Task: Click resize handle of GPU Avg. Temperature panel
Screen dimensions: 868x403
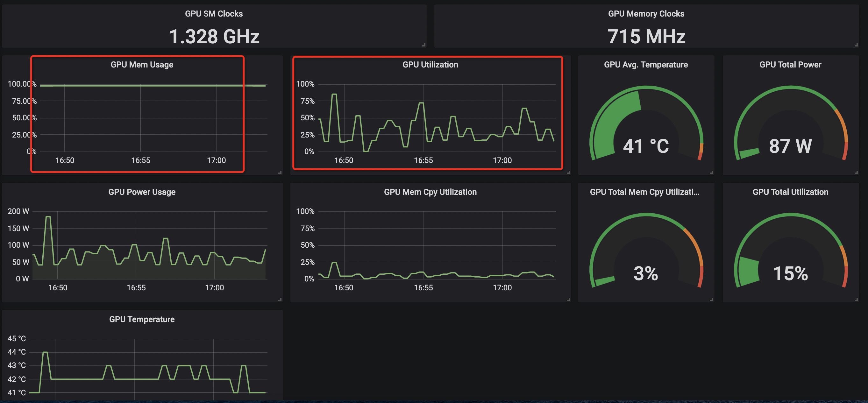Action: pos(712,172)
